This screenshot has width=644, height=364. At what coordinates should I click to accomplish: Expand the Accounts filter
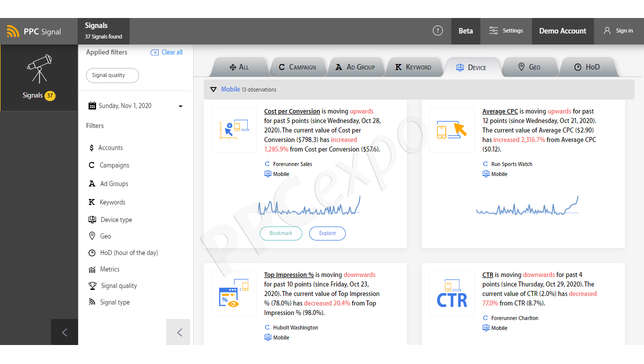coord(111,148)
